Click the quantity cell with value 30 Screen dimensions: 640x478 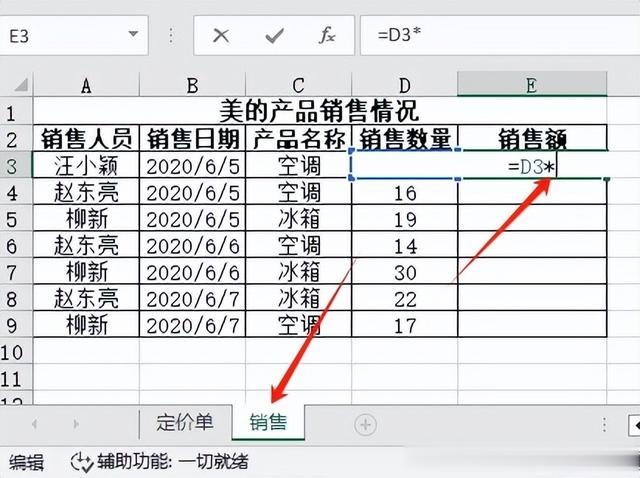pos(404,272)
